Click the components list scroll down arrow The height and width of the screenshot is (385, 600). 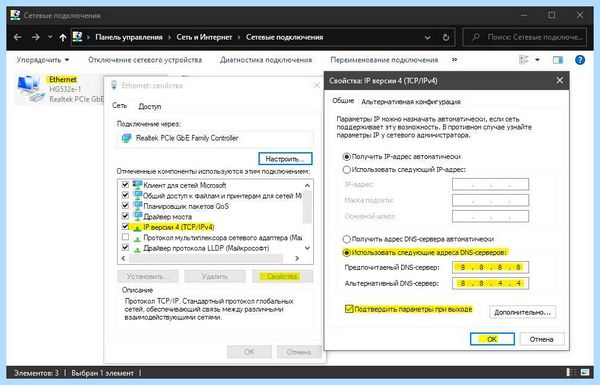click(x=307, y=248)
